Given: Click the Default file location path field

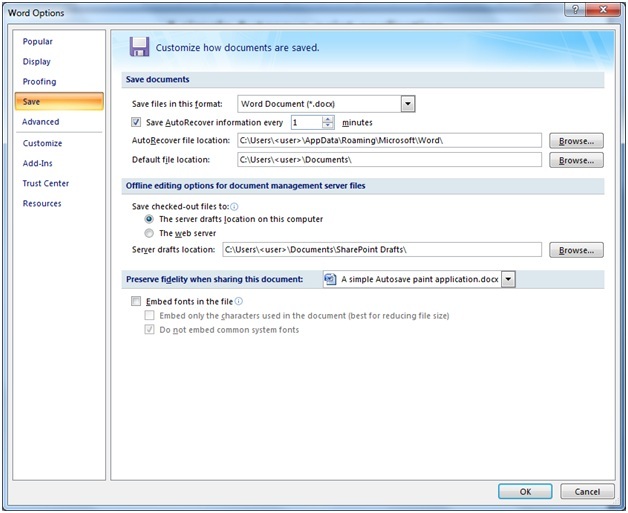Looking at the screenshot, I should coord(389,160).
